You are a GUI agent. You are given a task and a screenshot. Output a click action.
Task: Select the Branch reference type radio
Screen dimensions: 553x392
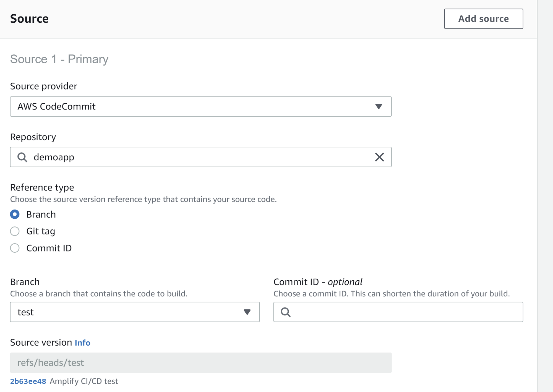point(15,214)
